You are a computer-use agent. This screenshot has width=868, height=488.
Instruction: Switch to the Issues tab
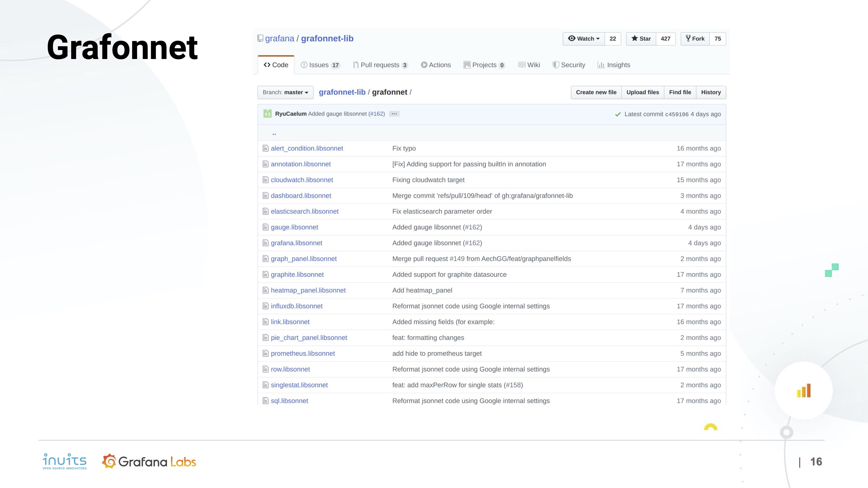coord(320,65)
